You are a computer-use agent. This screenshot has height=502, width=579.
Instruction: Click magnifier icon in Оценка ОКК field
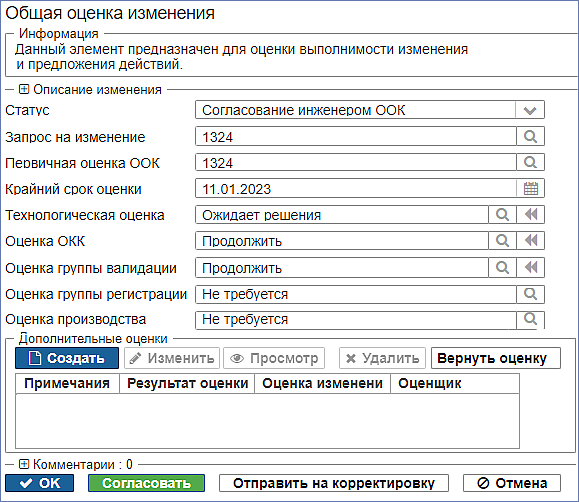502,241
